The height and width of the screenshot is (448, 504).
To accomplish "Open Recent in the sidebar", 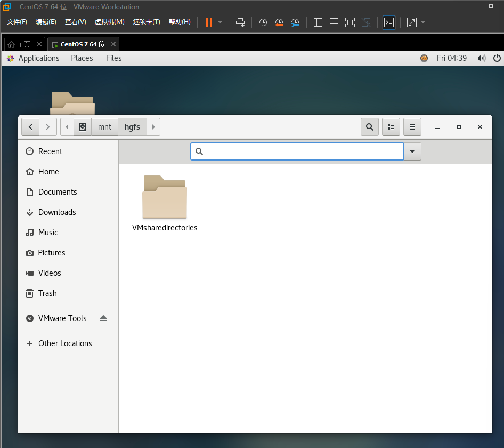I will [68, 151].
